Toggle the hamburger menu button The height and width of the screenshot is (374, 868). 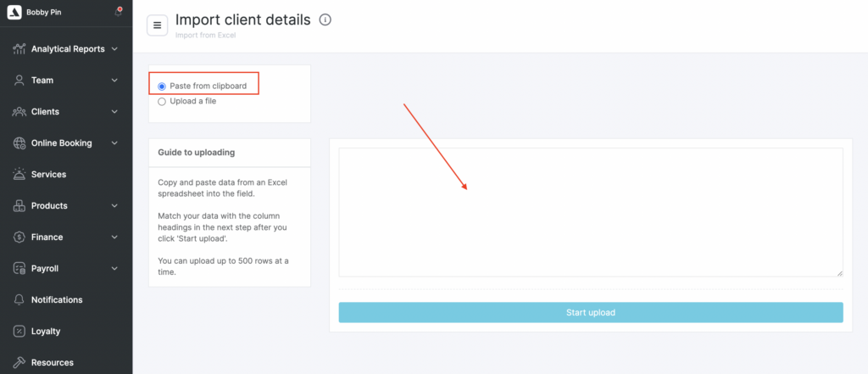click(x=157, y=25)
